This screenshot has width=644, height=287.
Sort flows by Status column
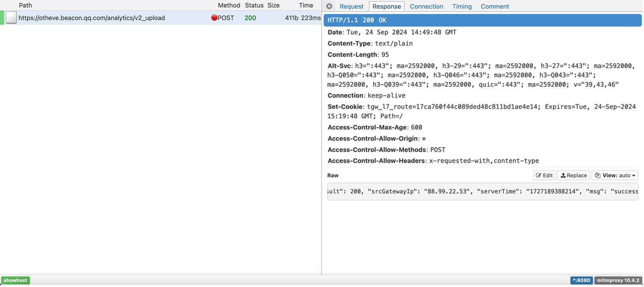[x=254, y=5]
